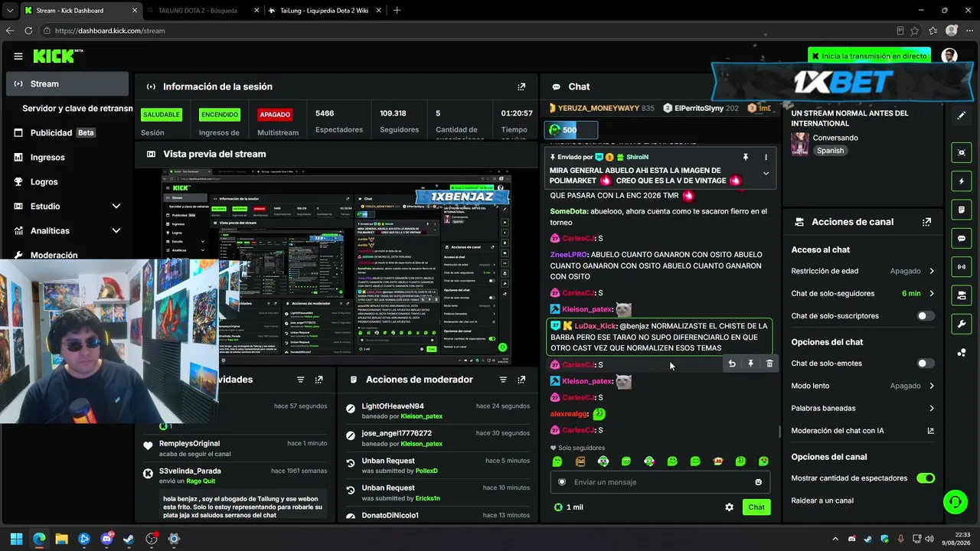The width and height of the screenshot is (980, 551).
Task: Open chat settings gear icon
Action: click(x=729, y=507)
